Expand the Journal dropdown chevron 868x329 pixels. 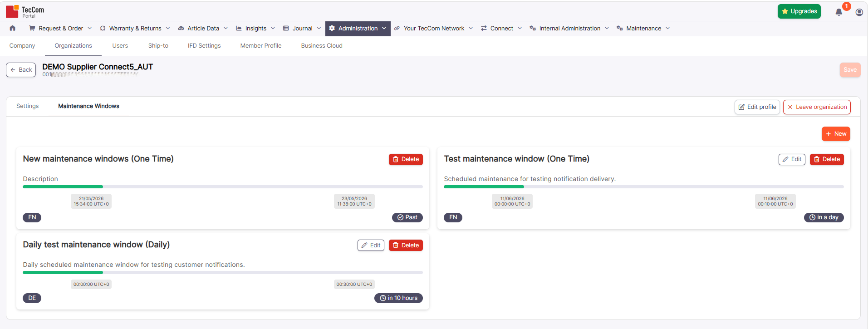tap(319, 28)
